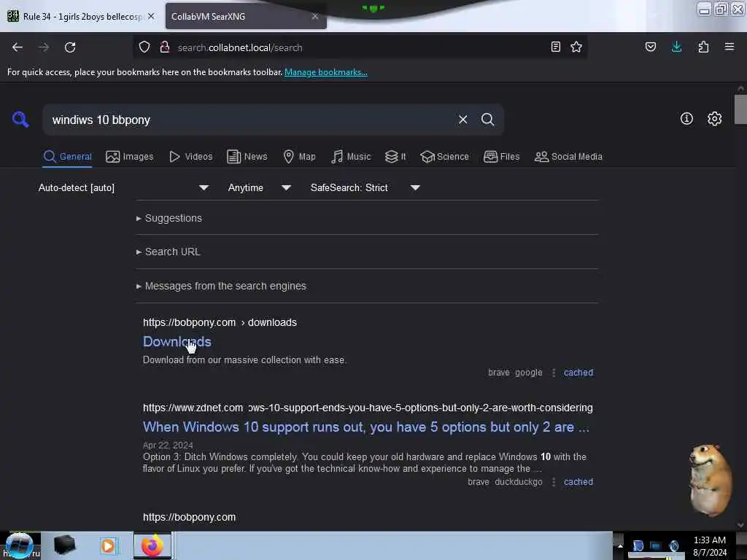747x560 pixels.
Task: Switch to the Files search tab
Action: [x=501, y=157]
